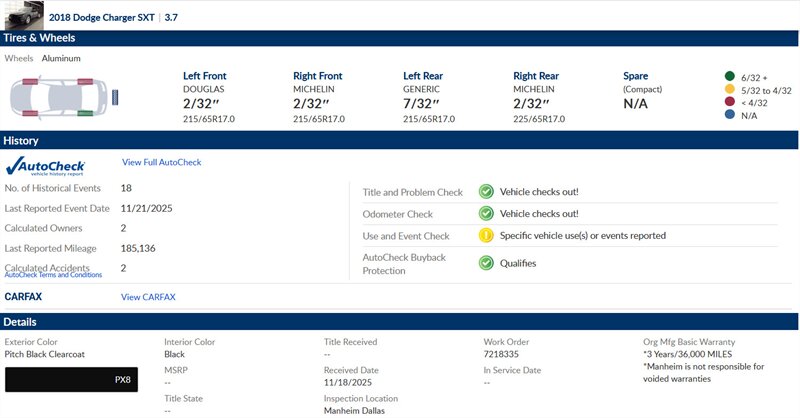Click the Spare N/A value

[635, 104]
